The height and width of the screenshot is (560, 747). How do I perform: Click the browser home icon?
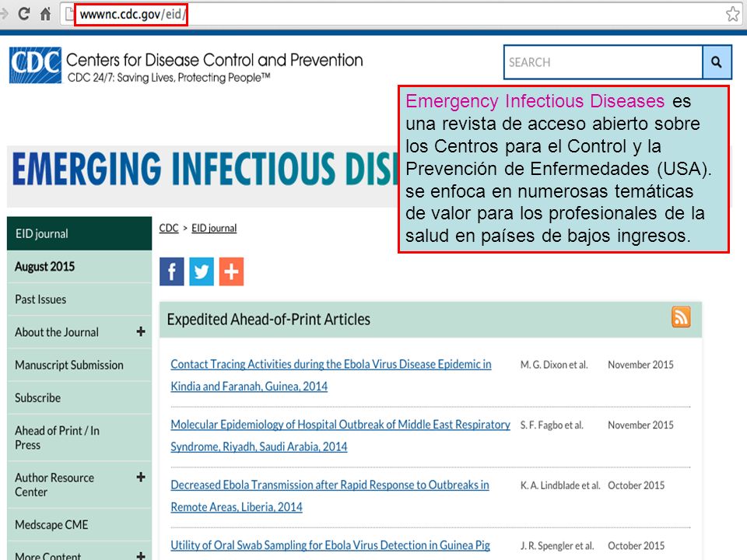click(45, 14)
